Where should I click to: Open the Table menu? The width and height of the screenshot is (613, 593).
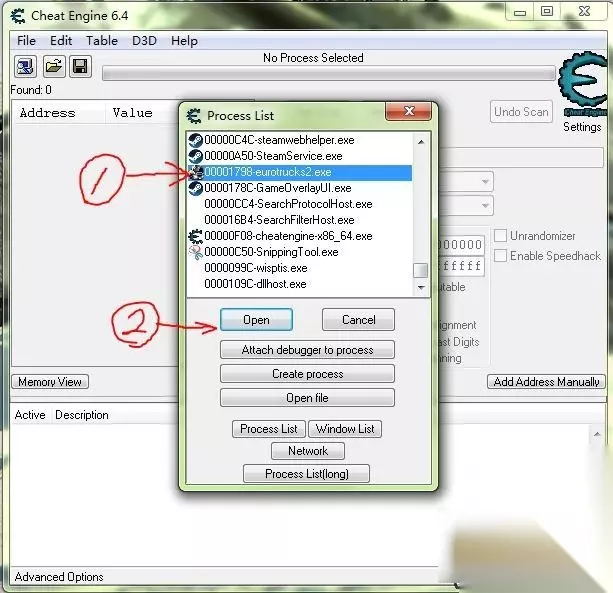click(x=102, y=41)
